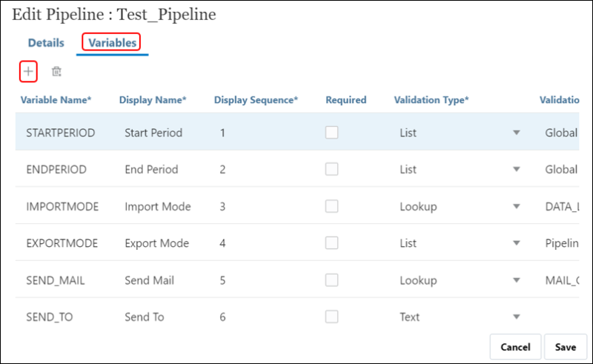Click the Display Sequence column header

(x=256, y=100)
